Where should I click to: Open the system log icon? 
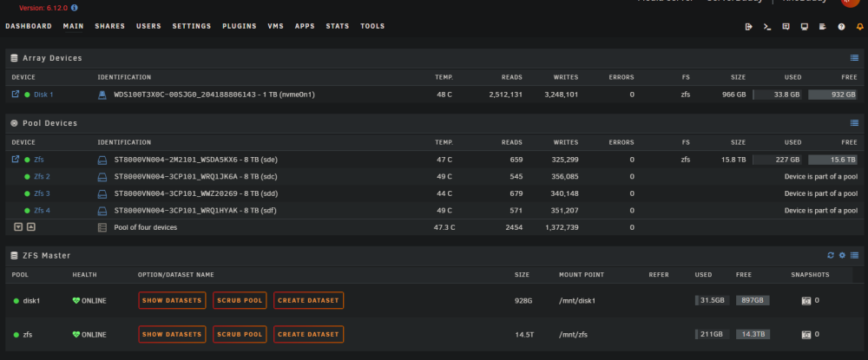(823, 27)
